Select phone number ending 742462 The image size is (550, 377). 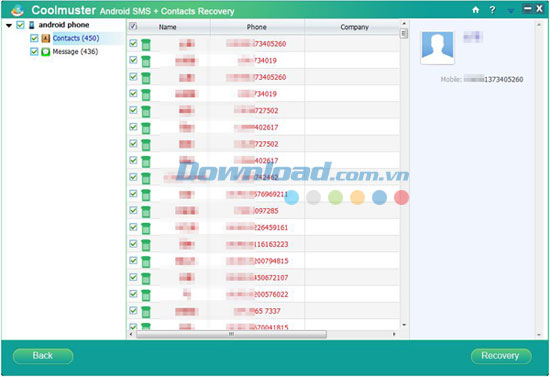click(256, 177)
